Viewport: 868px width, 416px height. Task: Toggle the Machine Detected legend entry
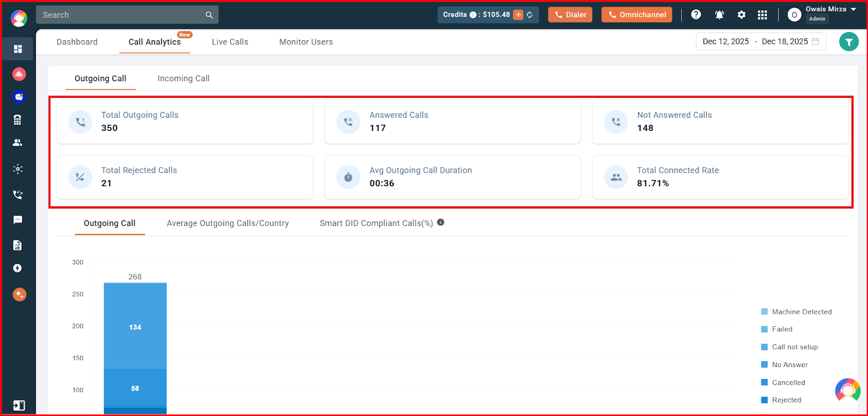pos(796,312)
